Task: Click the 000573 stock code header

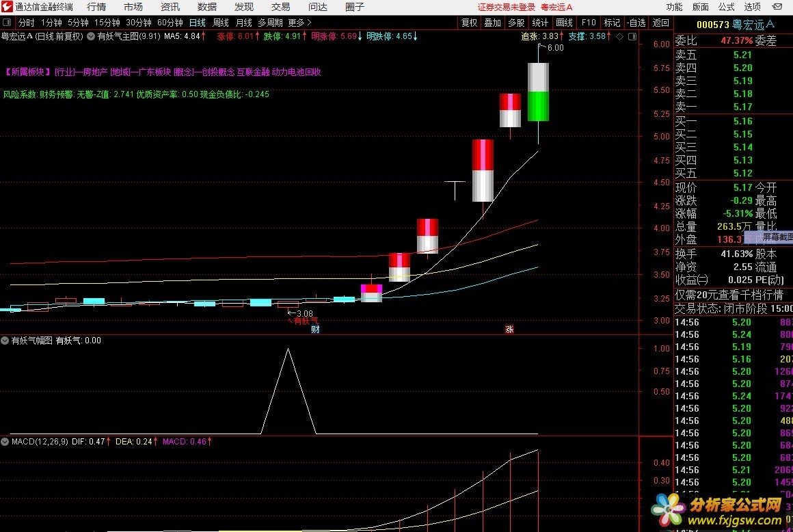Action: pyautogui.click(x=712, y=24)
